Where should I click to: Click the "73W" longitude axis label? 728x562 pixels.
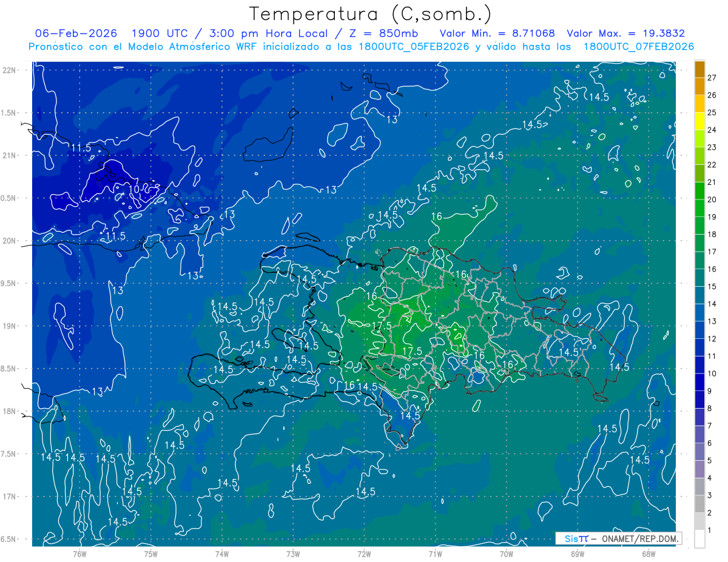pos(293,554)
